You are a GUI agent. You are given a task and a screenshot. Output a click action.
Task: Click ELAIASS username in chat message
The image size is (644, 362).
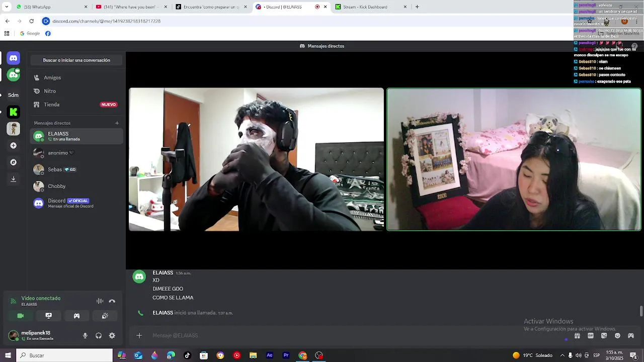click(x=163, y=273)
